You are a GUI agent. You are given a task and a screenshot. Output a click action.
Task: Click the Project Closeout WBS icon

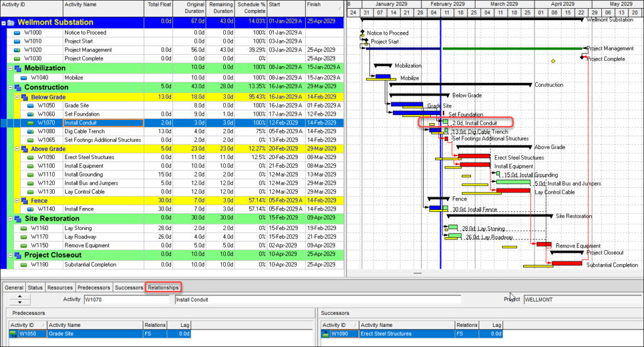[x=18, y=255]
